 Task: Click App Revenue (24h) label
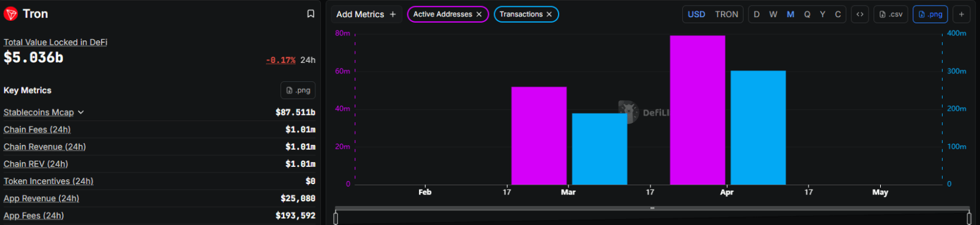[42, 198]
